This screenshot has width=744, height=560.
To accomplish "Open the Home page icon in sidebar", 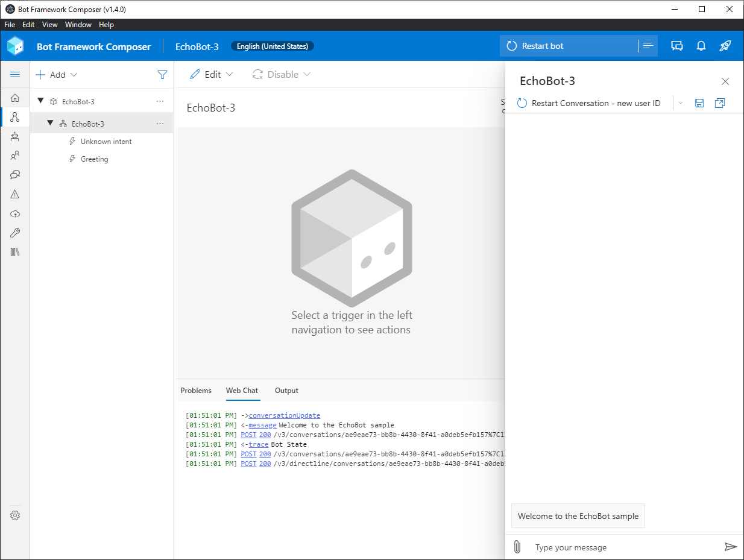I will (15, 98).
